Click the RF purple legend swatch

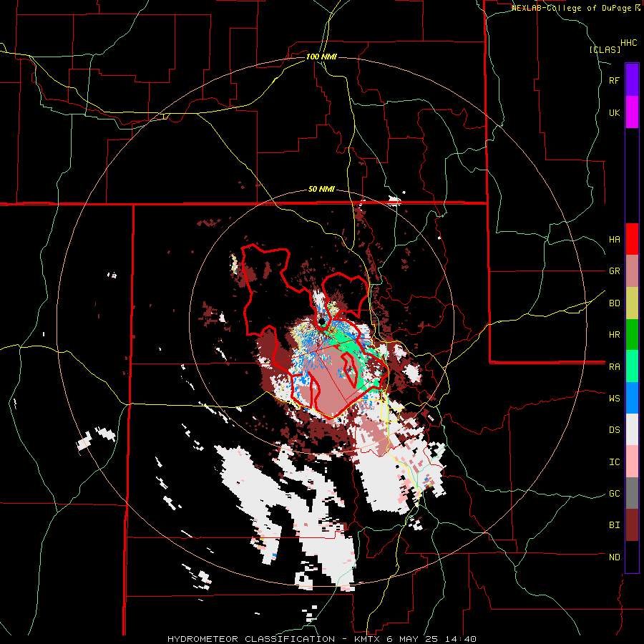632,80
